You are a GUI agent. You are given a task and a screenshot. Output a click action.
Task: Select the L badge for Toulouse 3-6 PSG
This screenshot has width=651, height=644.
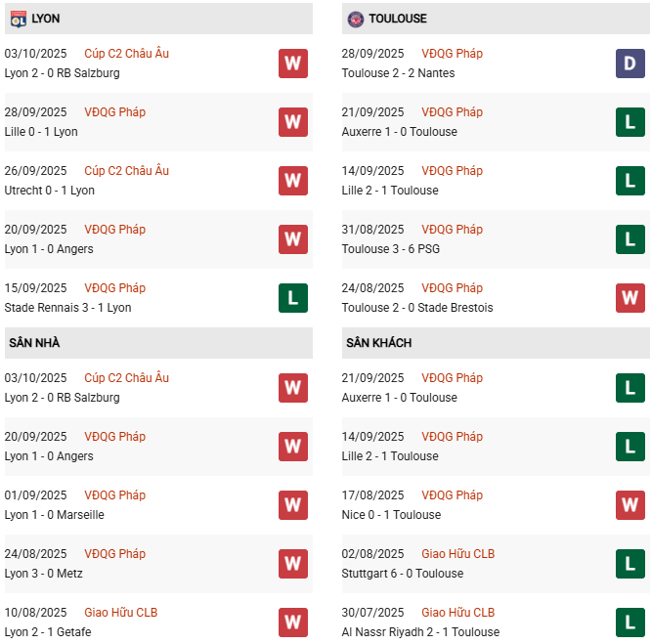629,239
